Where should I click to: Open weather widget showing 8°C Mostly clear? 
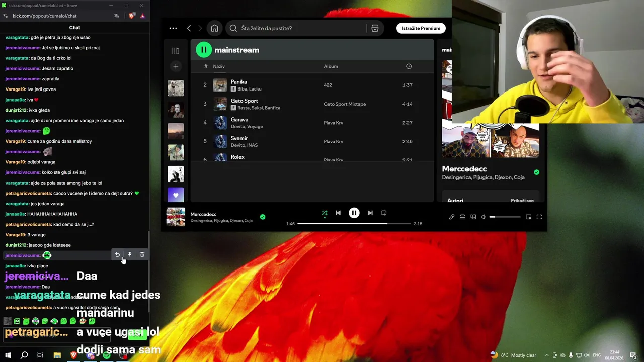(x=513, y=355)
